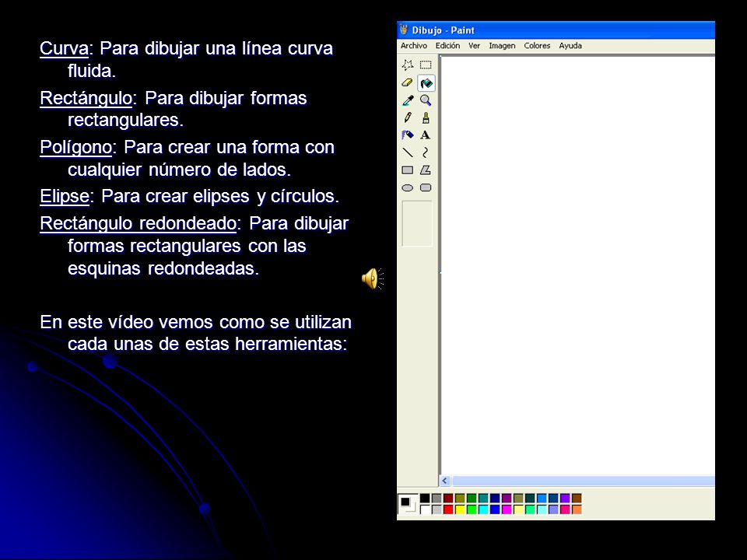Pick the violet swatch
The height and width of the screenshot is (560, 747).
565,498
